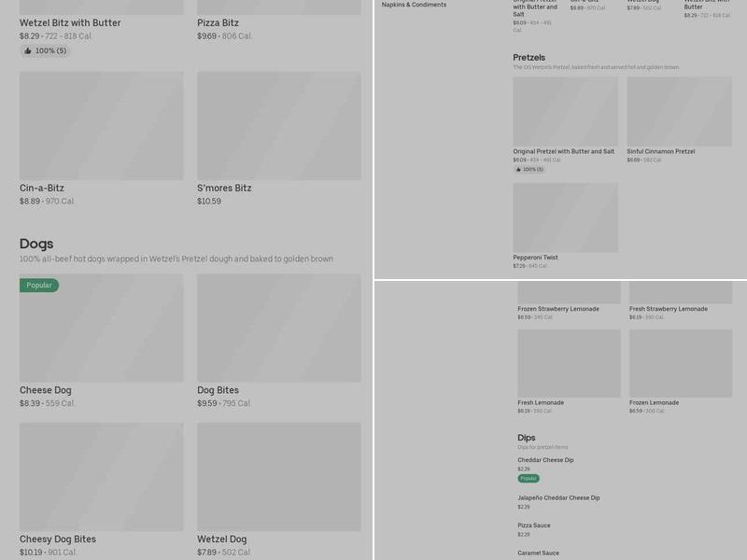
Task: Choose the Cheesy Dog Bites image
Action: [x=101, y=477]
